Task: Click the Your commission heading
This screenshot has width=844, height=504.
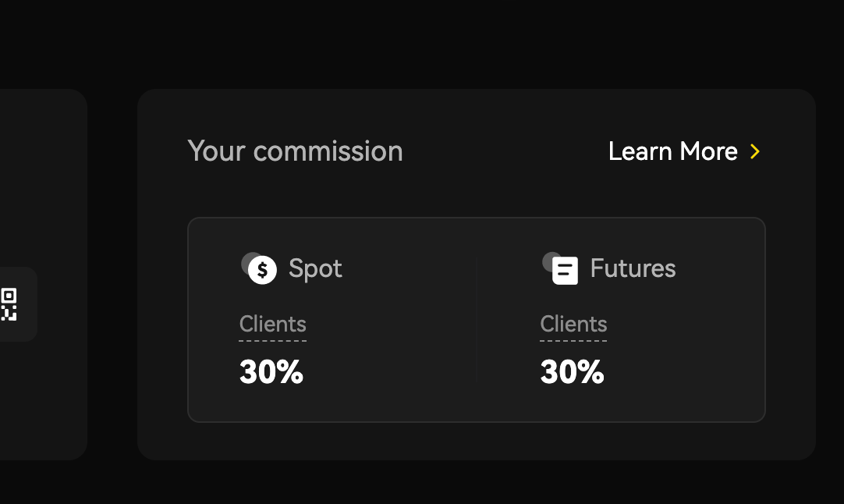Action: click(295, 151)
